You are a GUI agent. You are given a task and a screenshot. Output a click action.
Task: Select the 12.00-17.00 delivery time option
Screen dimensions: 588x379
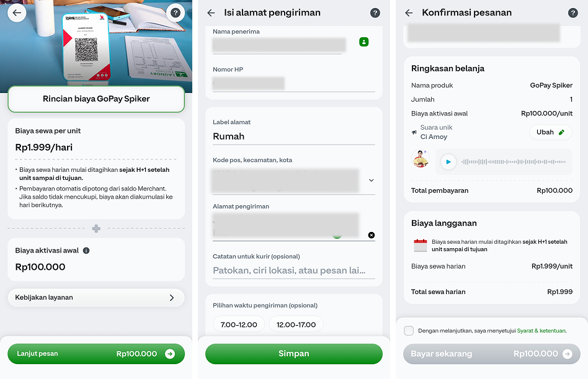[296, 324]
